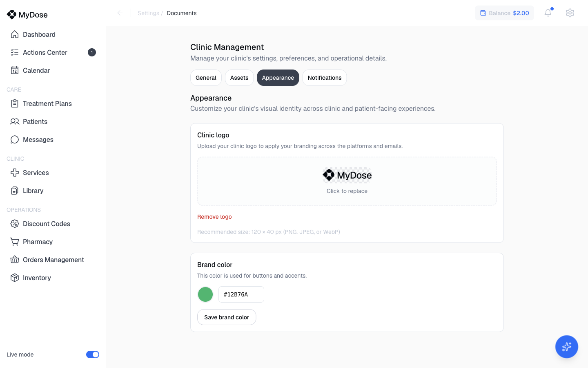Click the Orders Management basket icon
Image resolution: width=588 pixels, height=368 pixels.
point(15,260)
